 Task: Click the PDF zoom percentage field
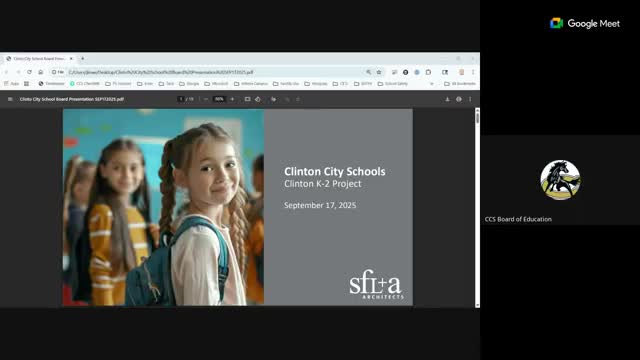click(219, 99)
